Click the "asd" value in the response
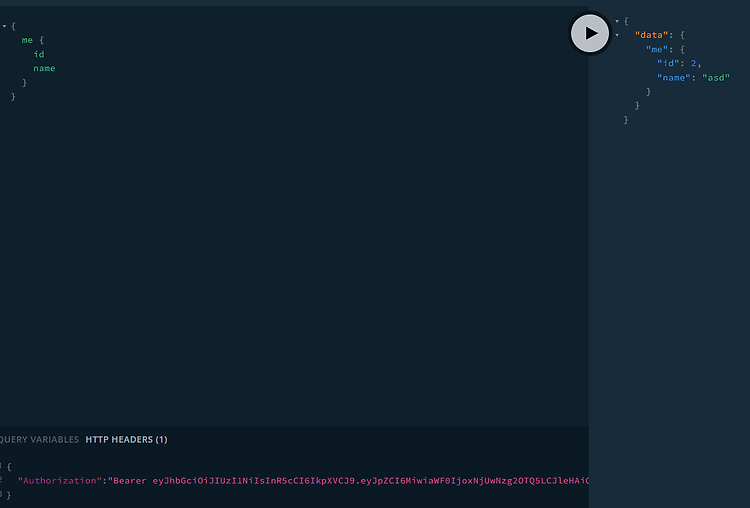Screen dimensions: 750x508 pyautogui.click(x=716, y=77)
